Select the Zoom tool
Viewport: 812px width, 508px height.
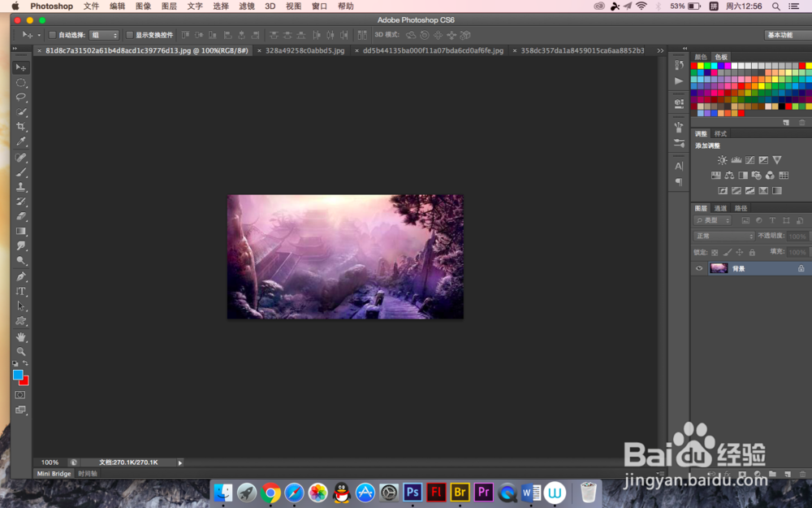point(21,351)
